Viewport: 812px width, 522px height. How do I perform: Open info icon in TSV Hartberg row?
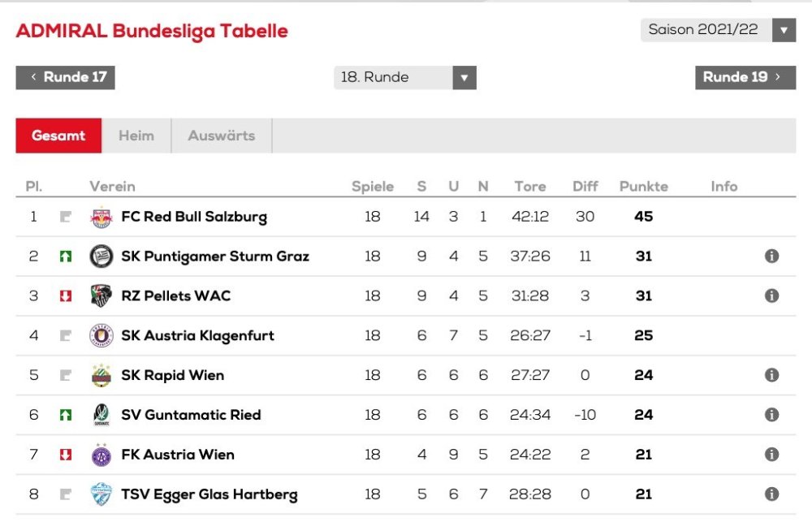771,494
